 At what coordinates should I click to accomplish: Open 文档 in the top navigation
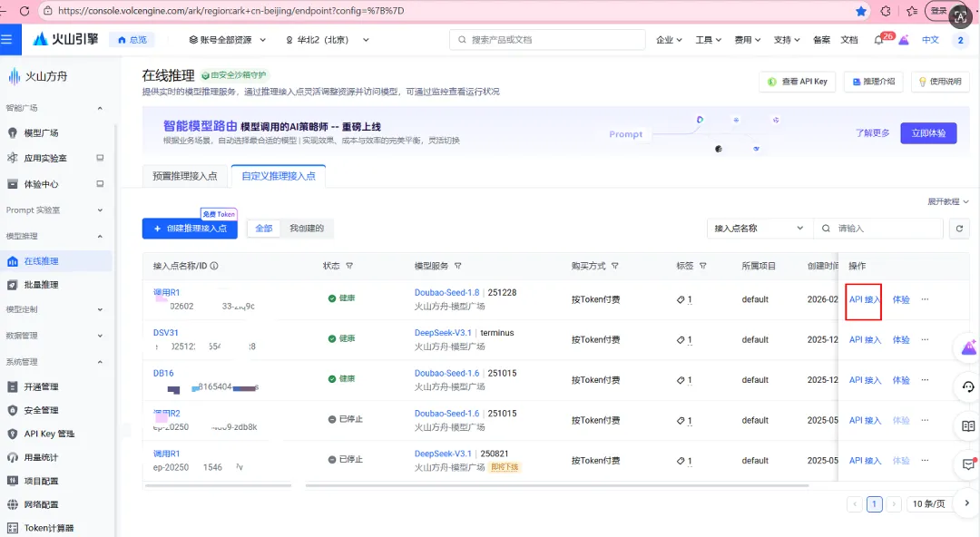848,39
